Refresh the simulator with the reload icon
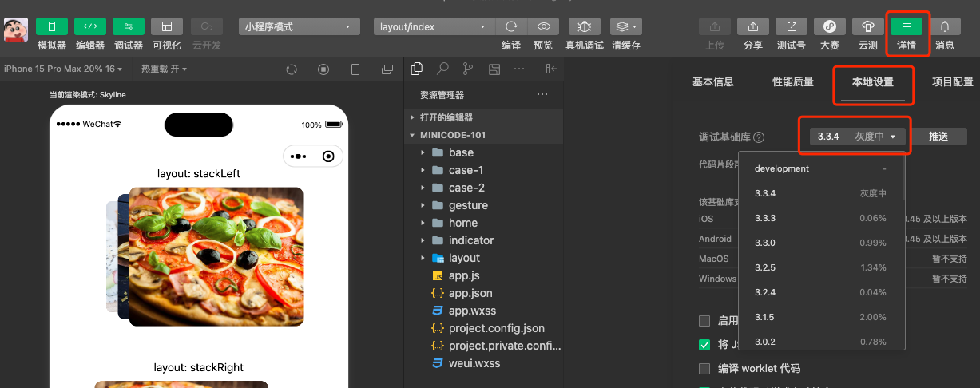980x388 pixels. 292,69
